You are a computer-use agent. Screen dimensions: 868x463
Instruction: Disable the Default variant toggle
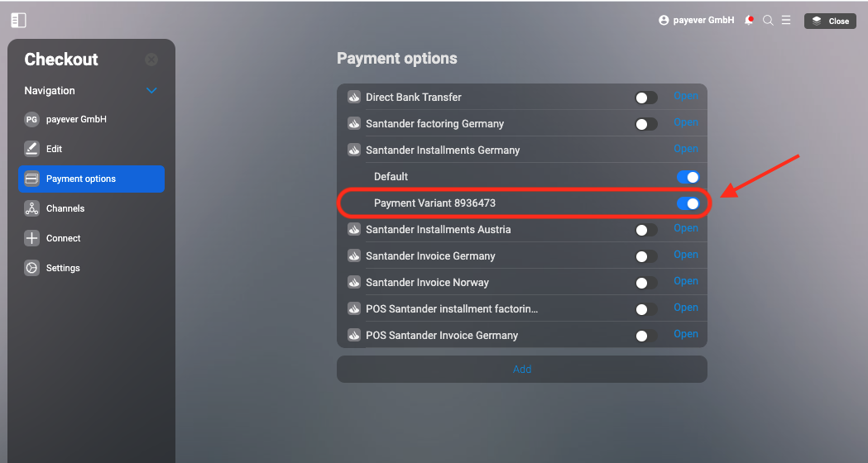(x=688, y=177)
